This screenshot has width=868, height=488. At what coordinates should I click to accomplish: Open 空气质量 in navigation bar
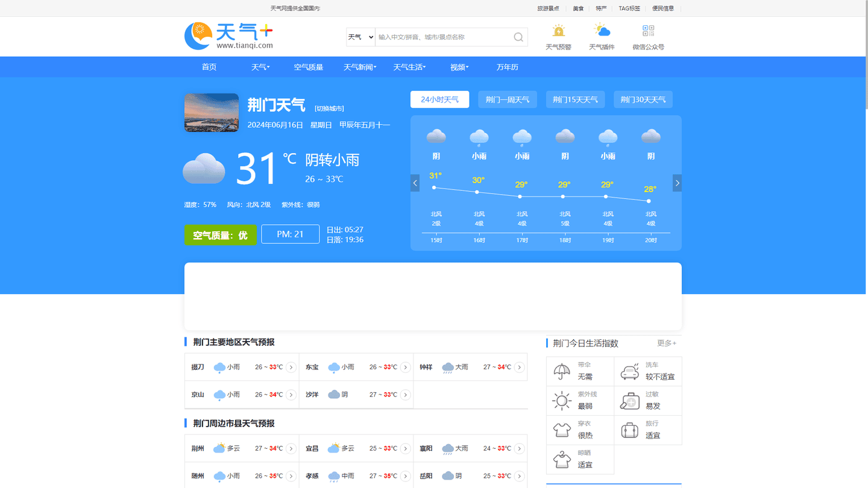309,67
